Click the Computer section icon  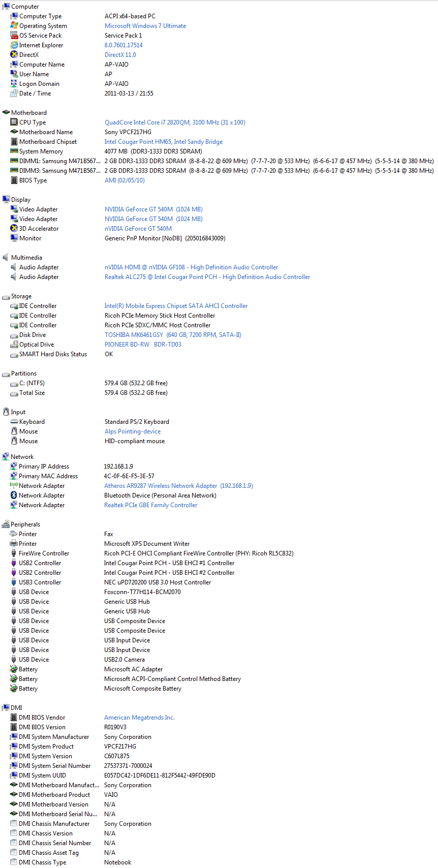point(6,7)
